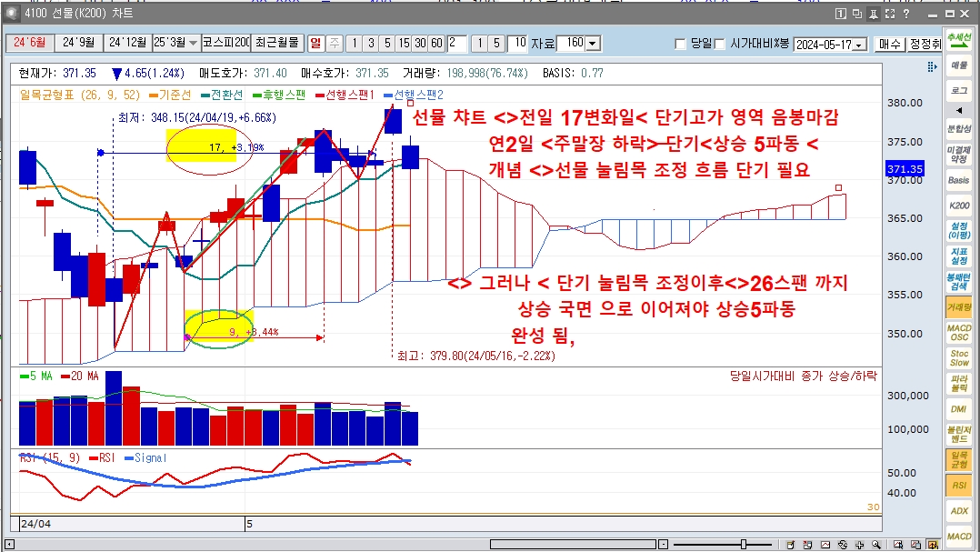
Task: Click the tick input field showing 10
Action: [518, 43]
